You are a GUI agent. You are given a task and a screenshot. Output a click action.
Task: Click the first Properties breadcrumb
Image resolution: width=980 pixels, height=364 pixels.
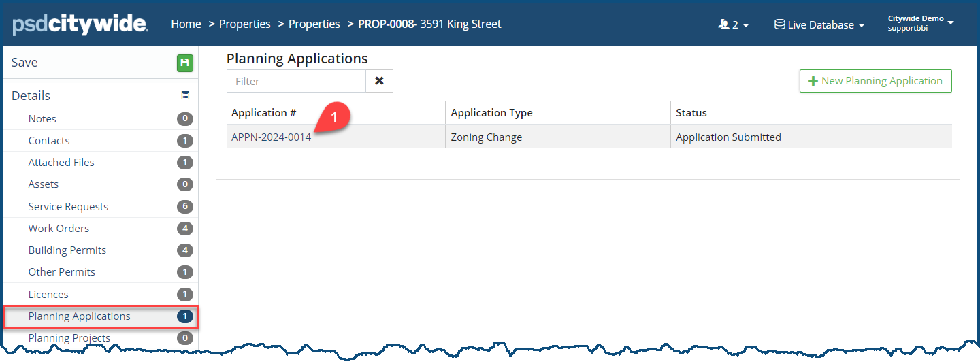245,24
